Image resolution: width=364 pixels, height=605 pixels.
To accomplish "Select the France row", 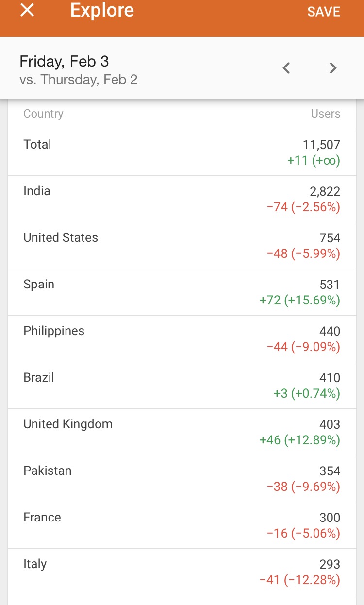I will pyautogui.click(x=182, y=525).
